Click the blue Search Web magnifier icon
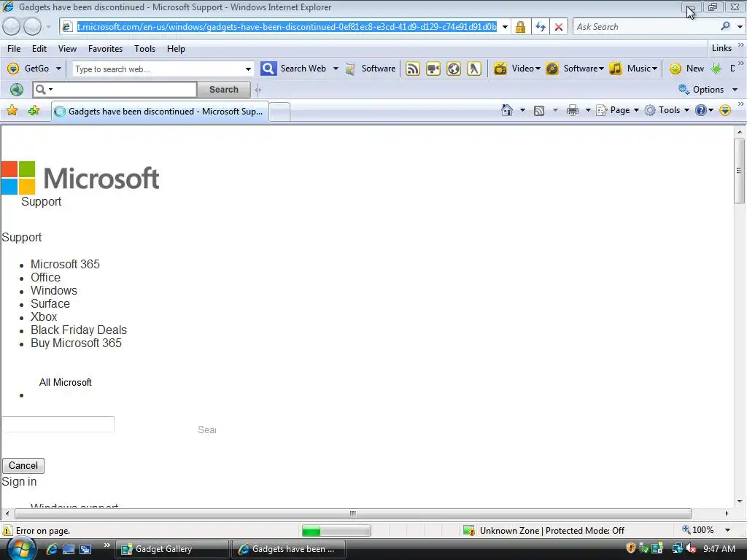This screenshot has width=747, height=560. point(268,69)
